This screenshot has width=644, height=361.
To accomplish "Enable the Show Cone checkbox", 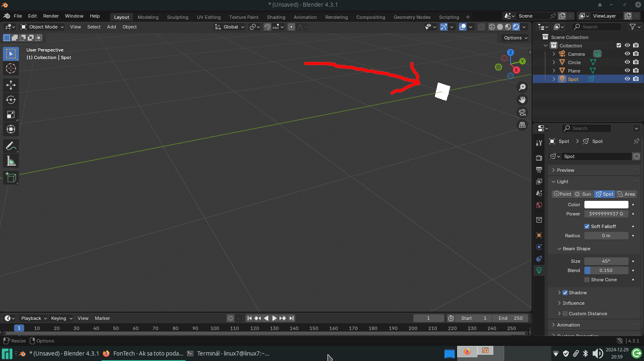I will 587,280.
